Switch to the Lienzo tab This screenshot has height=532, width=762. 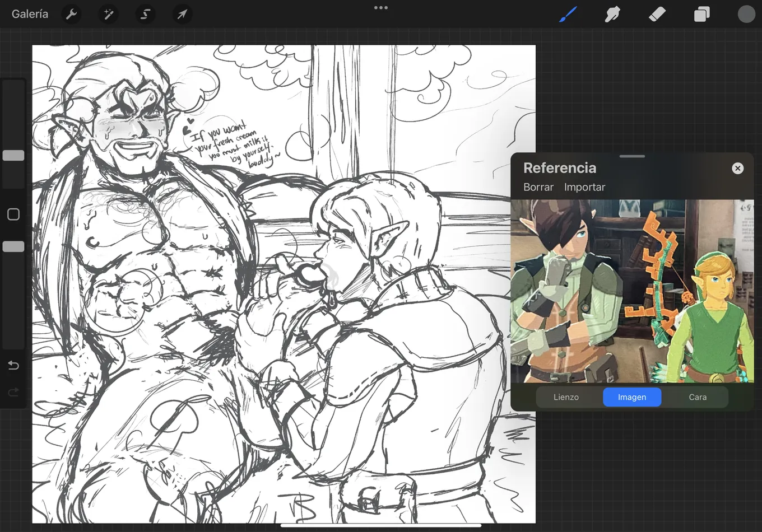566,397
